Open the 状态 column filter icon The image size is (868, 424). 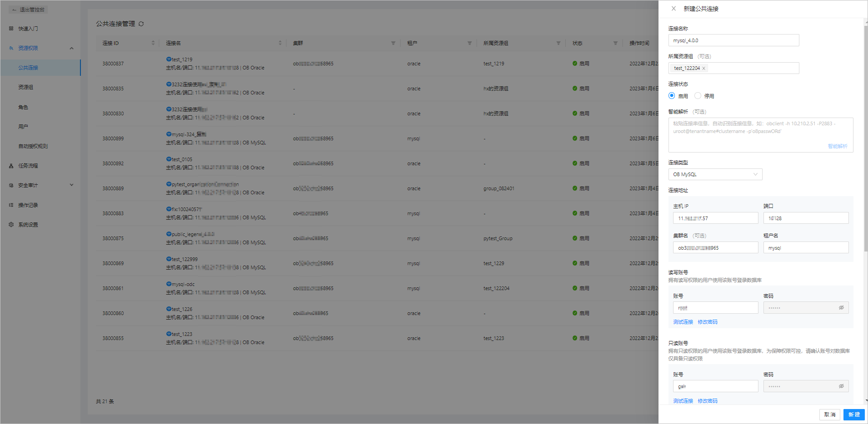pyautogui.click(x=615, y=43)
